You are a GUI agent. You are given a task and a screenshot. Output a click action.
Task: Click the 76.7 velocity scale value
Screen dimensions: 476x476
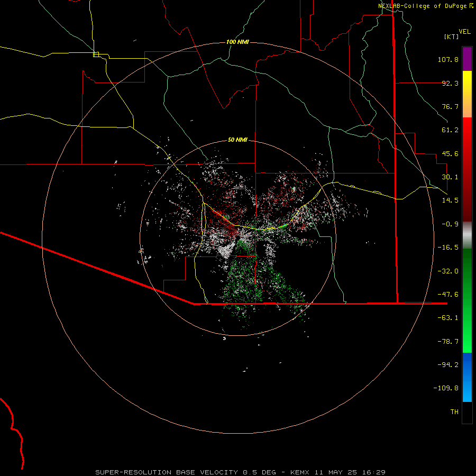pyautogui.click(x=450, y=106)
